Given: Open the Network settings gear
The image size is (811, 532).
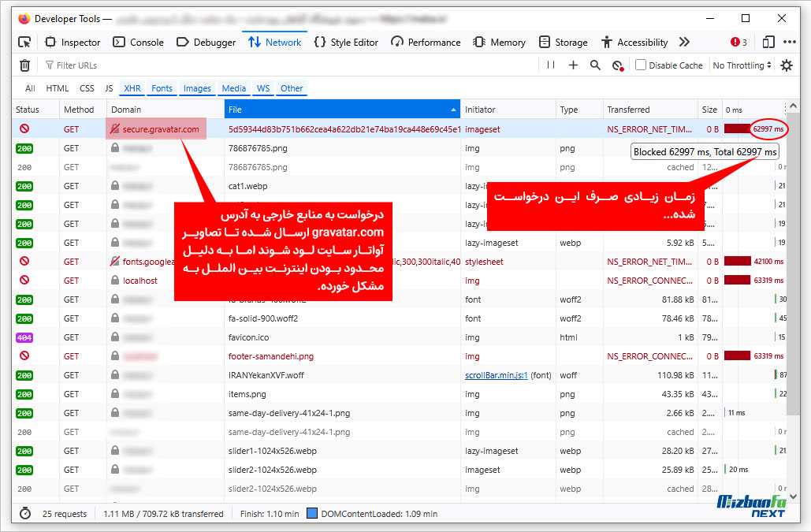Looking at the screenshot, I should point(786,65).
